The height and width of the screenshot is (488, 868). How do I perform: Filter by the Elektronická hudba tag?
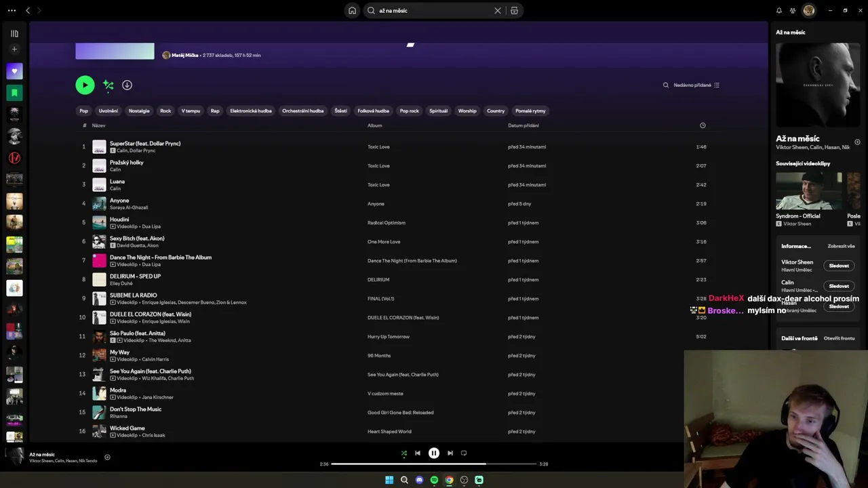[251, 110]
